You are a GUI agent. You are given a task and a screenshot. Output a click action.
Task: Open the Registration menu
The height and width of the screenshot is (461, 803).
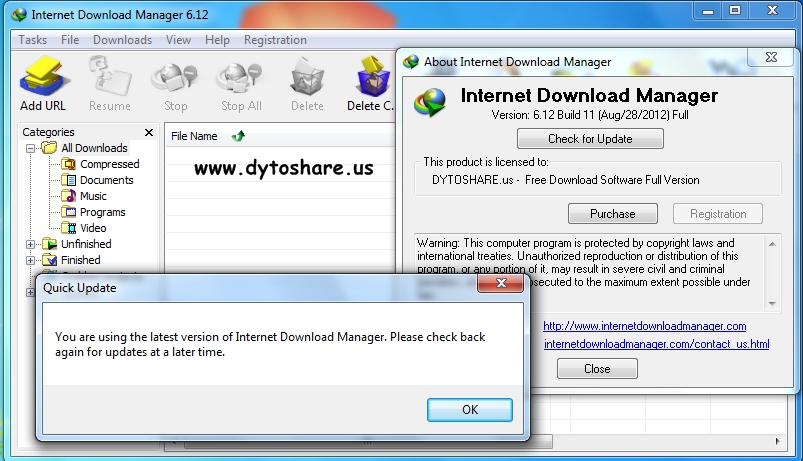(x=275, y=40)
